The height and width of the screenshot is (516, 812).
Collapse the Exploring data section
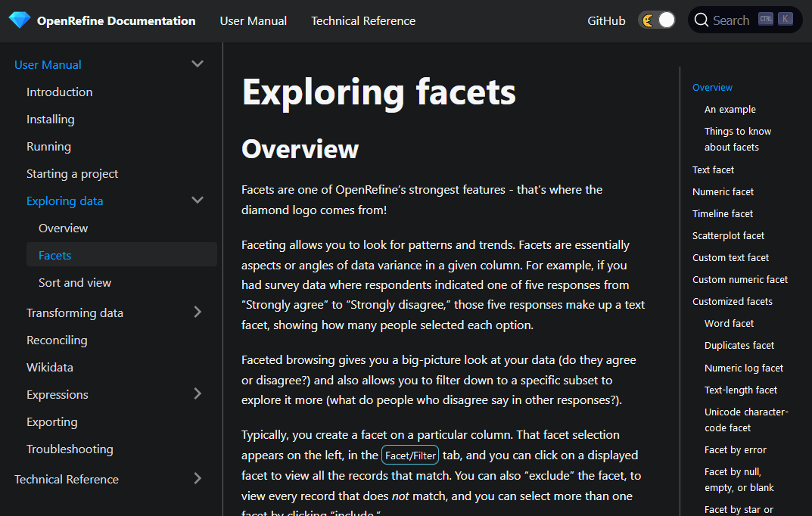pos(198,200)
